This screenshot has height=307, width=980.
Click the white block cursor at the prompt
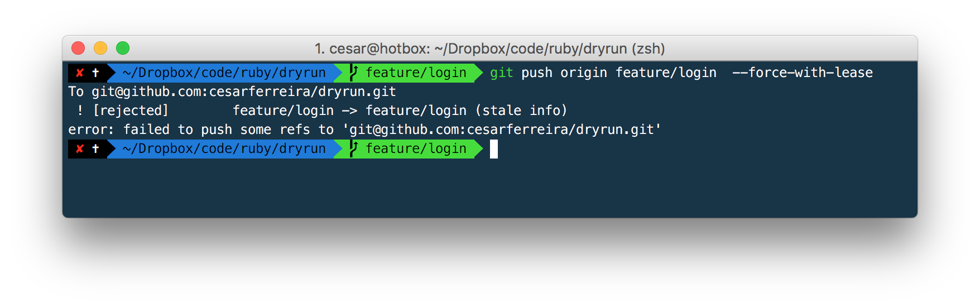[x=494, y=149]
